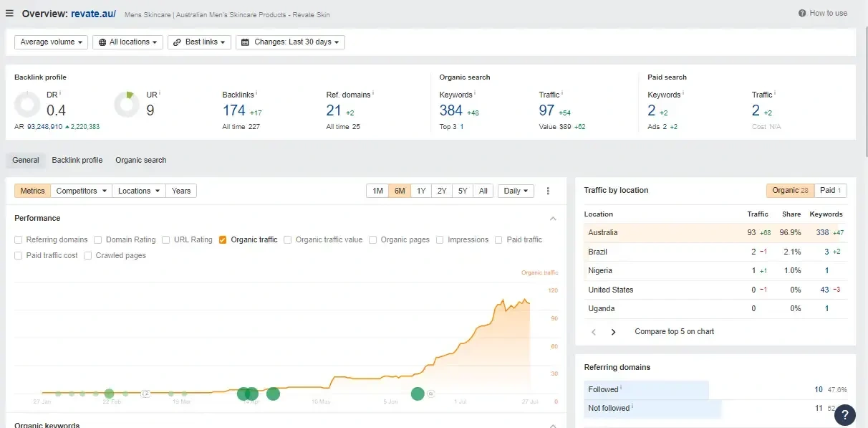The image size is (868, 428).
Task: Click the info icon next to Not followed
Action: pos(632,407)
